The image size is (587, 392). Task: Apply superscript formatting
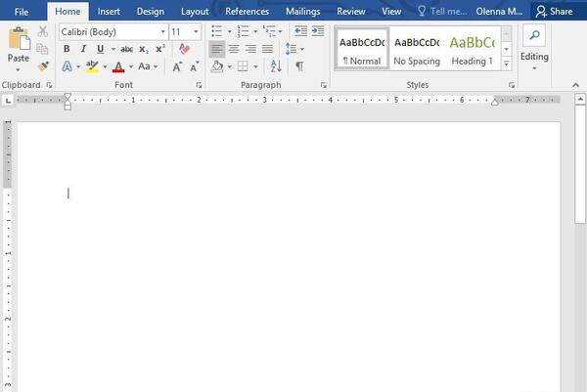[x=160, y=49]
